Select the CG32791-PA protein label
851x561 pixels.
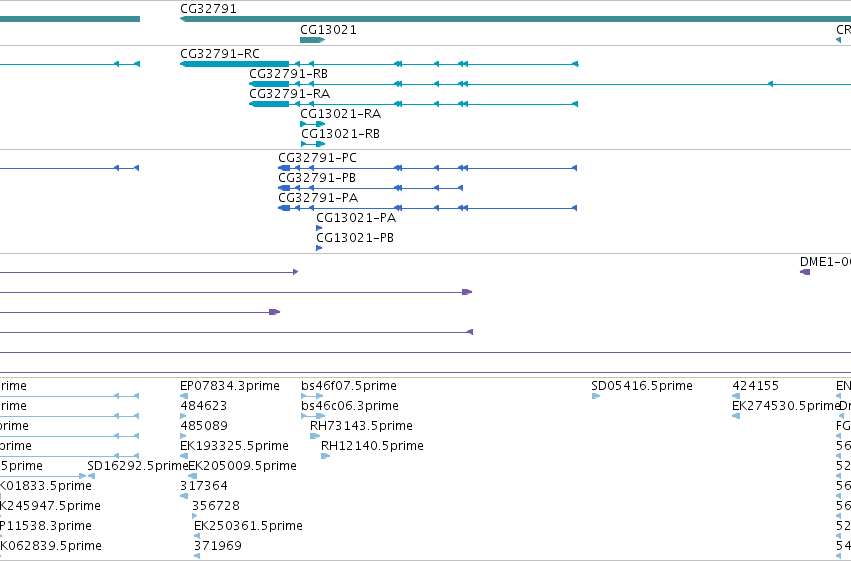click(x=318, y=198)
